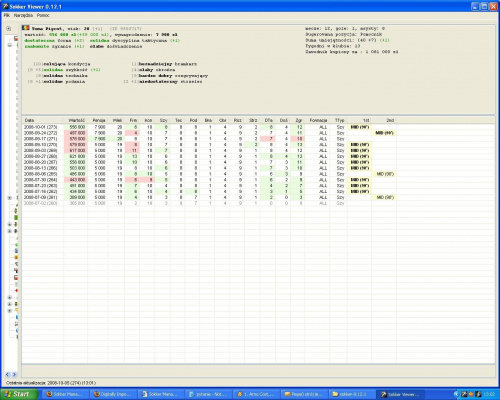Click the Szy column header
The height and width of the screenshot is (400, 500).
[163, 120]
